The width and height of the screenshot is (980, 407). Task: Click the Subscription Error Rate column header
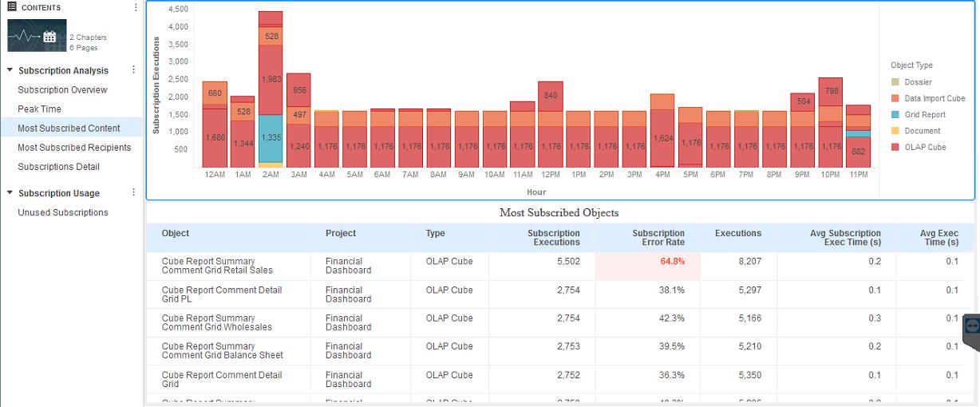coord(658,238)
